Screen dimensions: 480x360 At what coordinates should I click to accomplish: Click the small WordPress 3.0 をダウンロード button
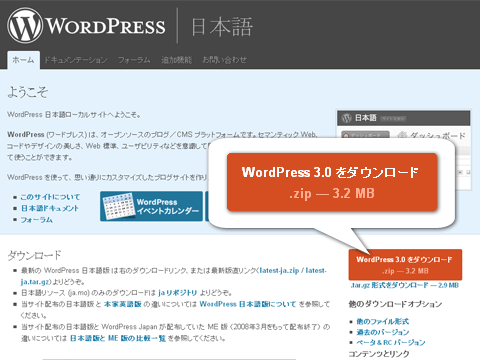click(405, 265)
